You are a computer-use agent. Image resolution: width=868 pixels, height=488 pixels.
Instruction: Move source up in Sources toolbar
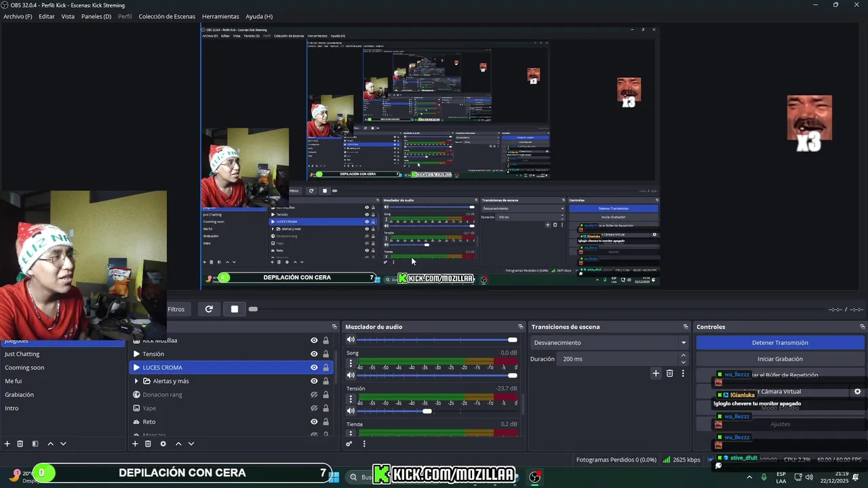[x=178, y=444]
